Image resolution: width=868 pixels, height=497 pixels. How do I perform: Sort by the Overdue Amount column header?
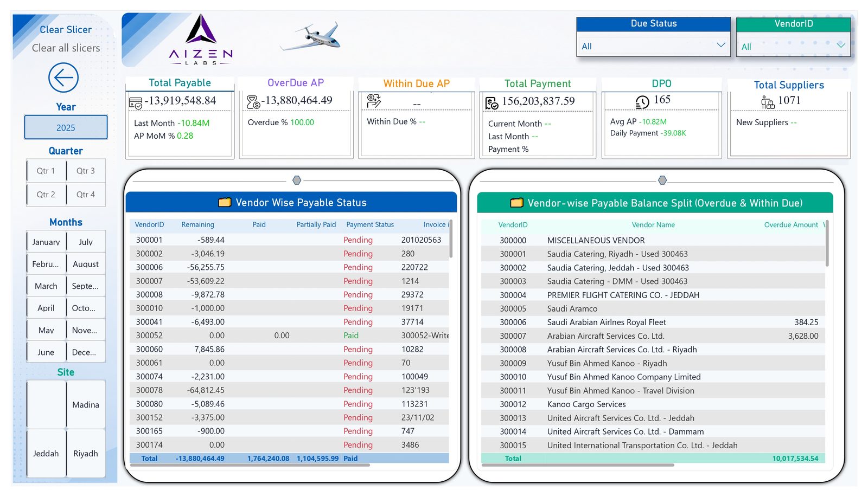click(791, 225)
